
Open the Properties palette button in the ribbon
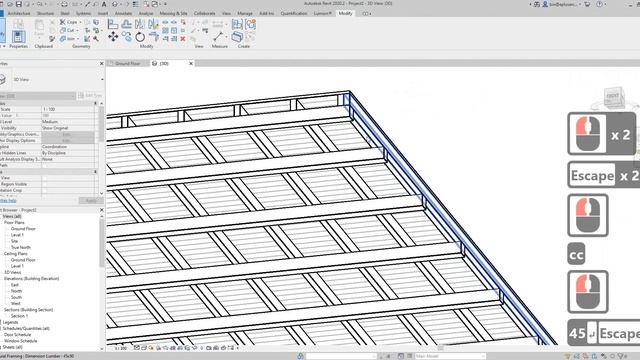click(18, 36)
